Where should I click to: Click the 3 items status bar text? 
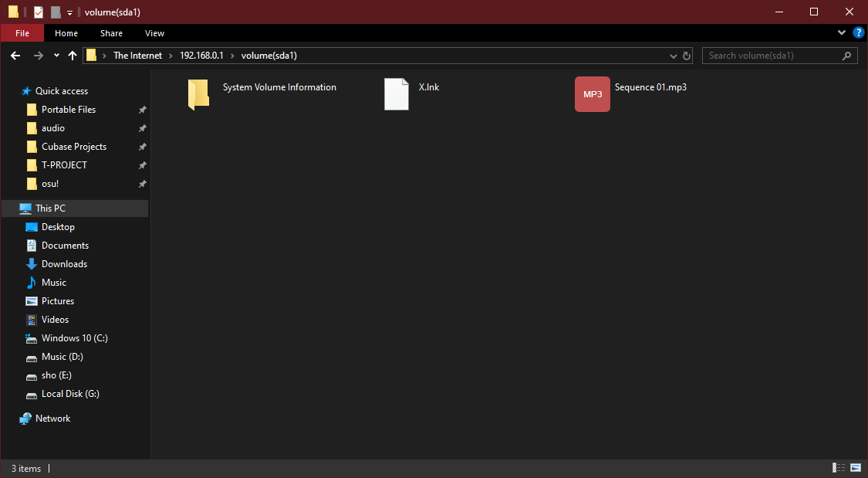coord(26,469)
